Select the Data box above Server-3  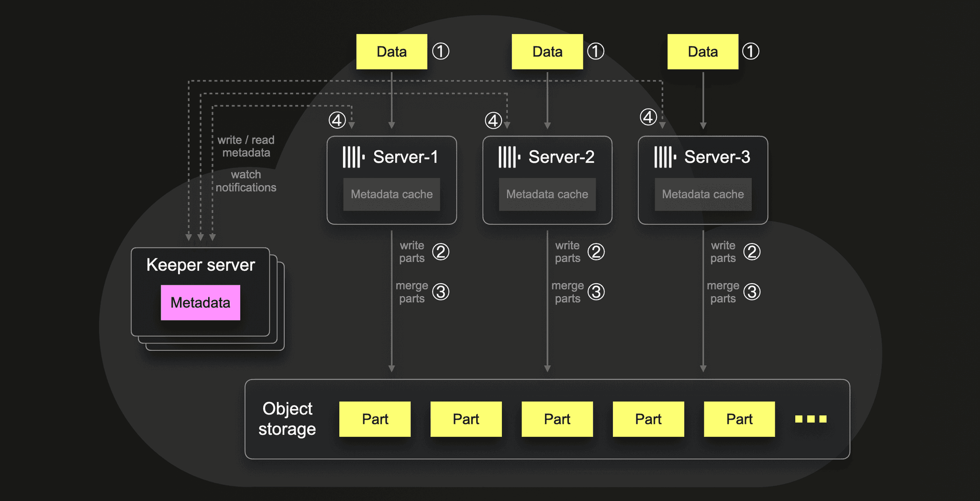pos(703,52)
